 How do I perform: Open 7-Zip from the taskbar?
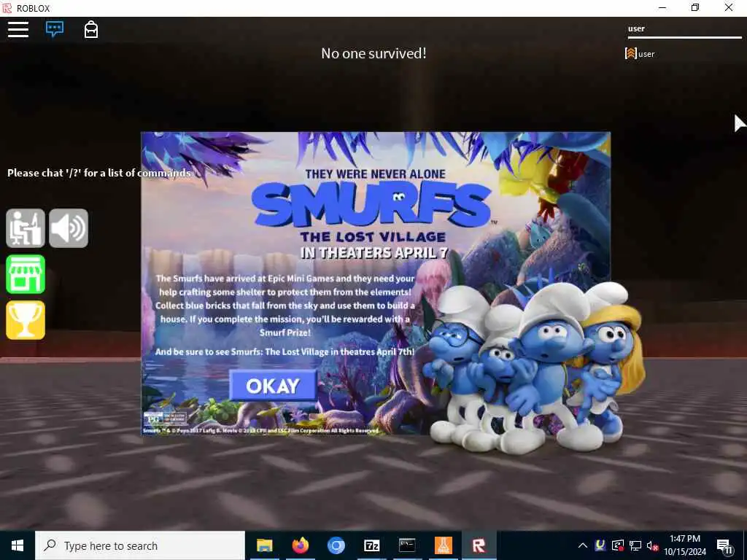coord(371,545)
